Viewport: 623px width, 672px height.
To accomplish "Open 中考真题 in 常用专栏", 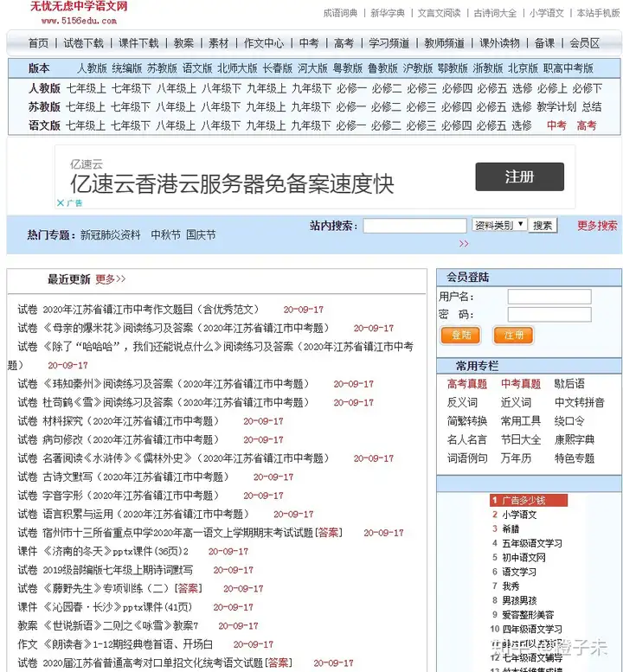I will tap(521, 384).
